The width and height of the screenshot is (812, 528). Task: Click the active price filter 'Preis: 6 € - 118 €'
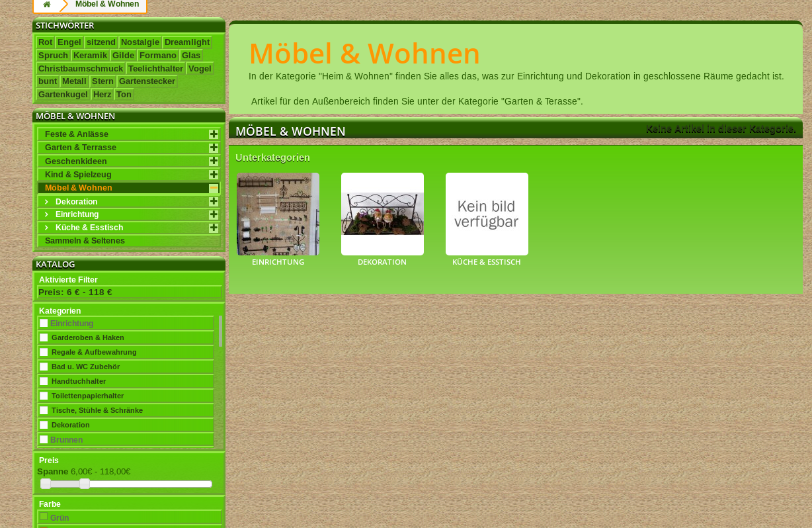tap(75, 292)
